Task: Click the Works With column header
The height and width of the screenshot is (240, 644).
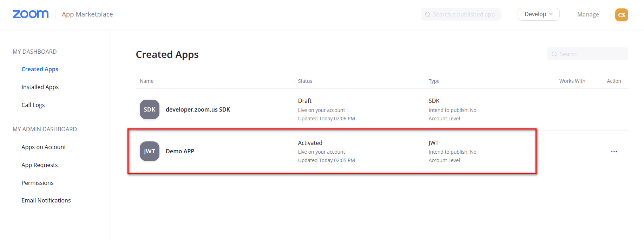Action: tap(572, 81)
